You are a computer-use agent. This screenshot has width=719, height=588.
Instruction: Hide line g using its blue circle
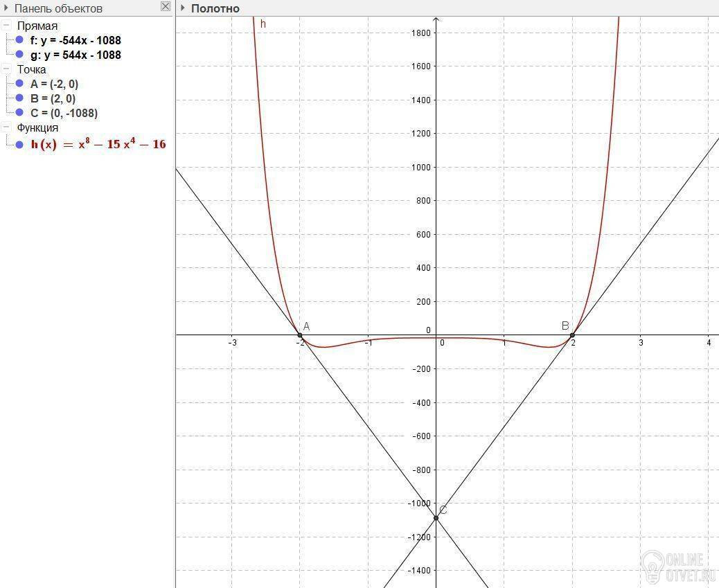click(x=19, y=55)
